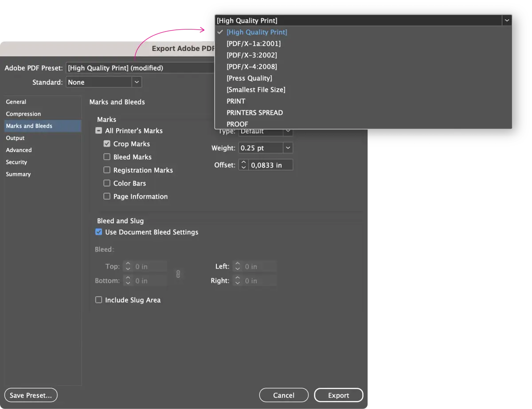Select the [PDF/X-4:2008] preset

[x=252, y=66]
